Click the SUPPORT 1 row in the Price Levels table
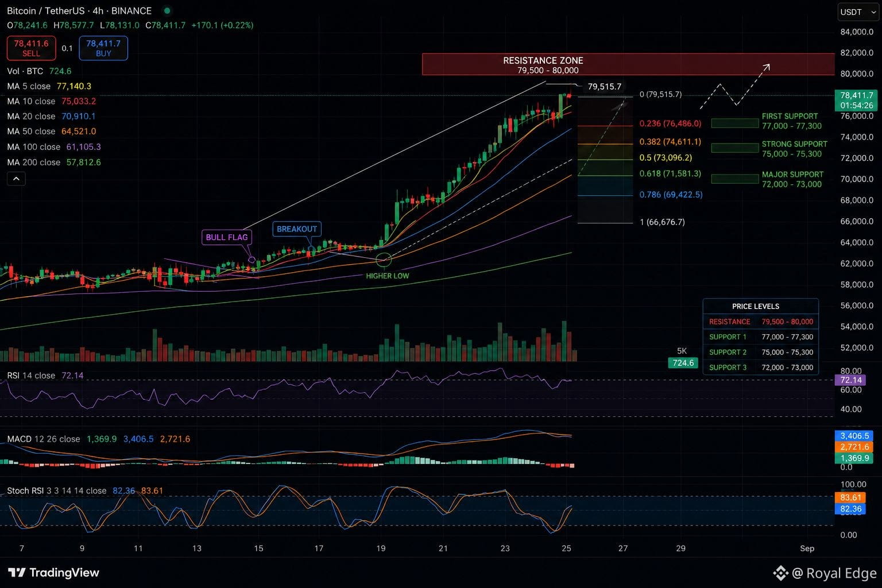 pyautogui.click(x=761, y=337)
